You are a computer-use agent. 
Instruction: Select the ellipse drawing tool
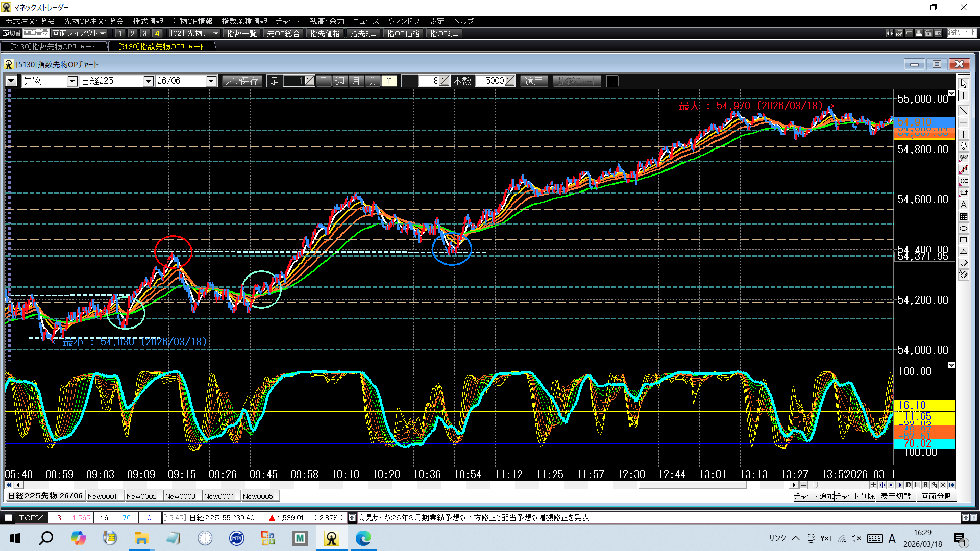click(964, 228)
